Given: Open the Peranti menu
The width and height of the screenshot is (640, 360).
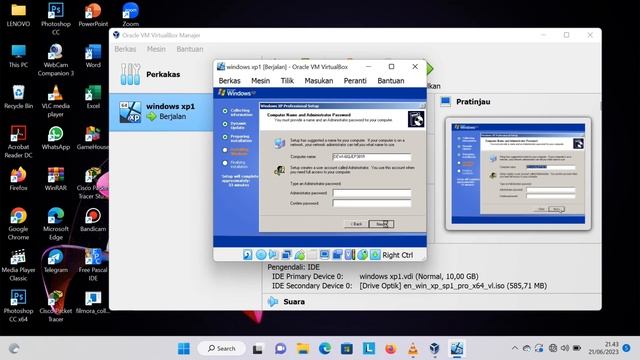Looking at the screenshot, I should pyautogui.click(x=355, y=81).
